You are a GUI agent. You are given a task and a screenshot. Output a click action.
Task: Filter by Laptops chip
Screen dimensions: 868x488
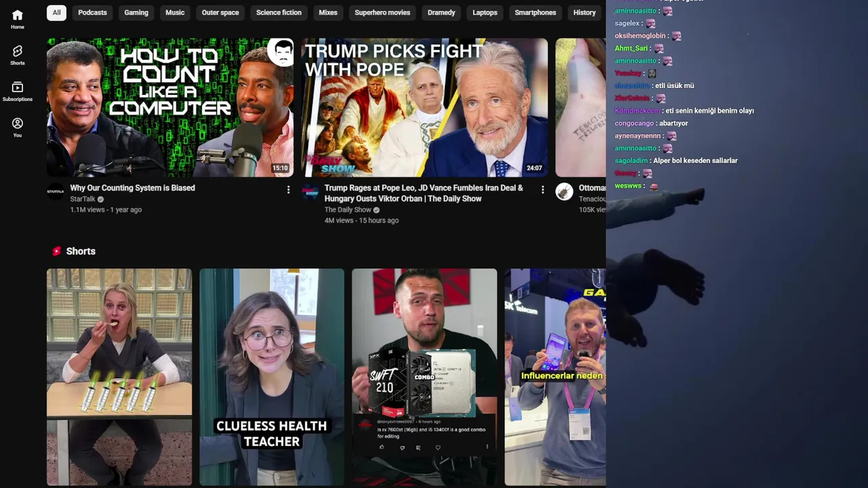point(485,12)
